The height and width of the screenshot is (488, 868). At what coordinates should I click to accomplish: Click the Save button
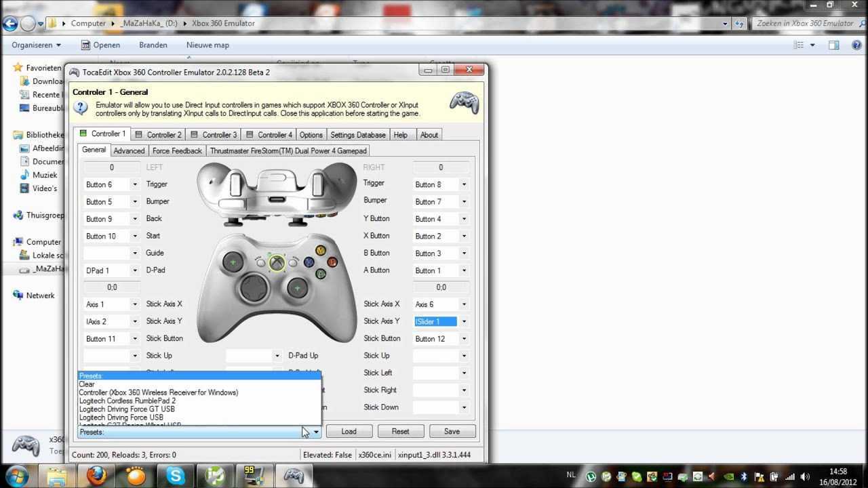tap(452, 431)
